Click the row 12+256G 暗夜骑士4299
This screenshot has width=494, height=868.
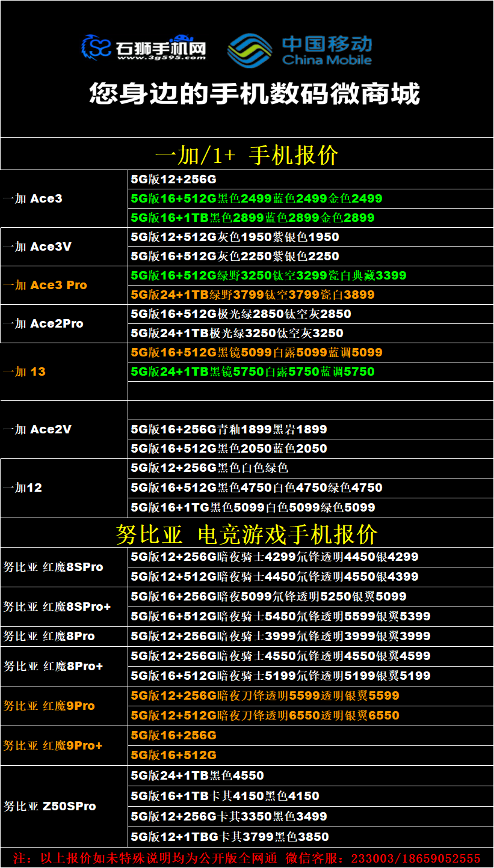pos(310,557)
